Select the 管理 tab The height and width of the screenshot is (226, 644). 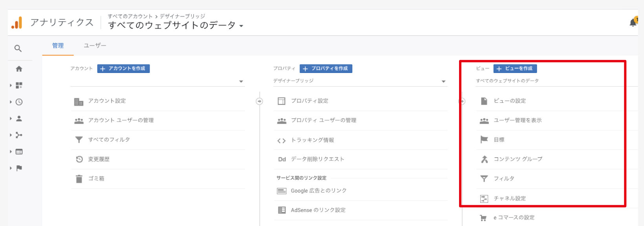tap(58, 46)
